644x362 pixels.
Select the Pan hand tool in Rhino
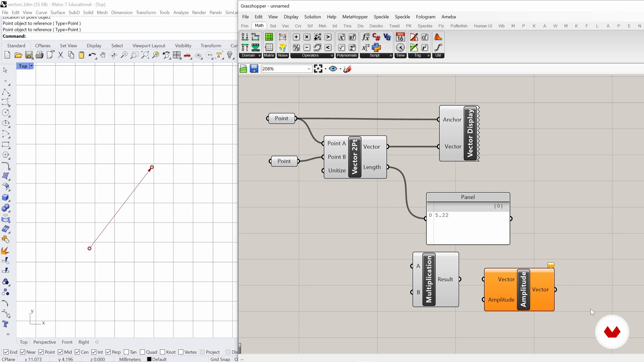coord(103,55)
